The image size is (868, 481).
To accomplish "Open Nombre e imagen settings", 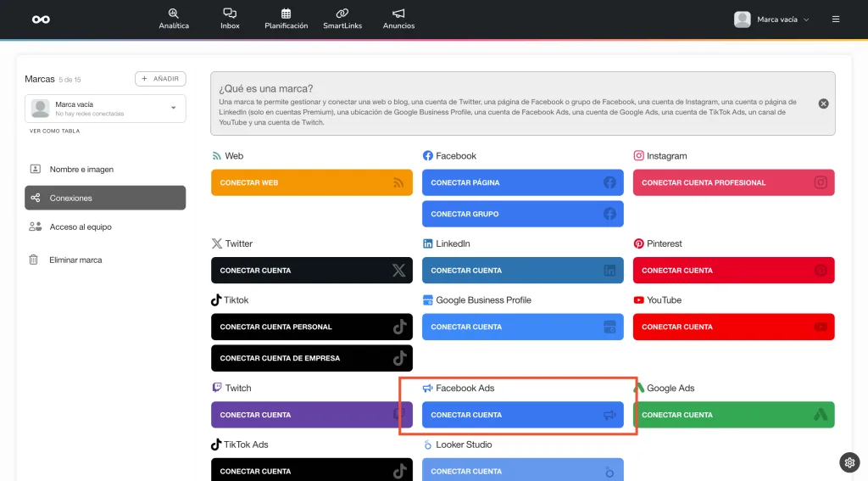I will click(x=105, y=169).
